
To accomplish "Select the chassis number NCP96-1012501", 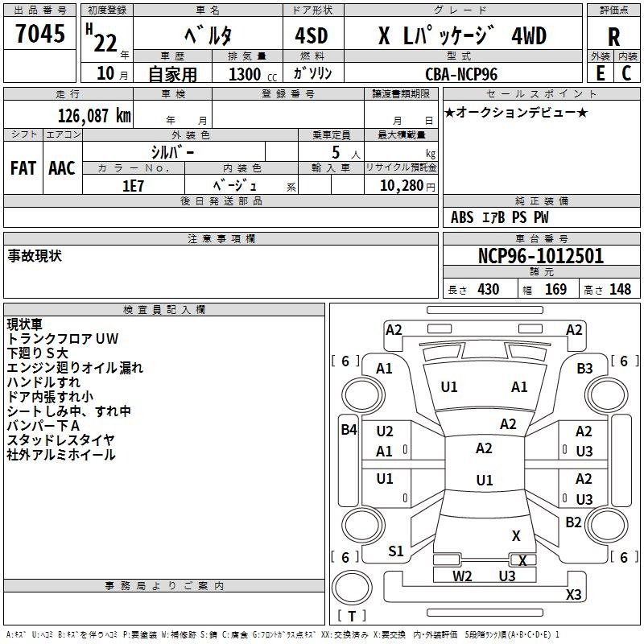I will click(541, 257).
